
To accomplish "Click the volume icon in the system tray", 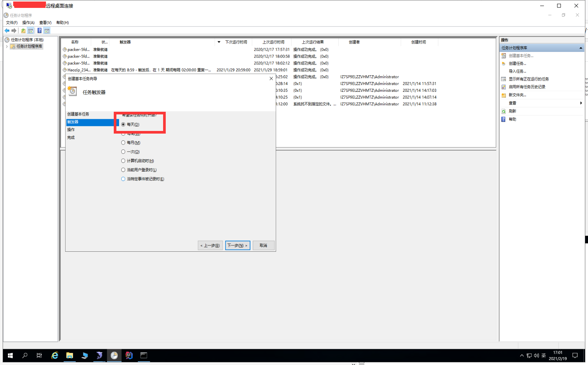I will point(536,356).
